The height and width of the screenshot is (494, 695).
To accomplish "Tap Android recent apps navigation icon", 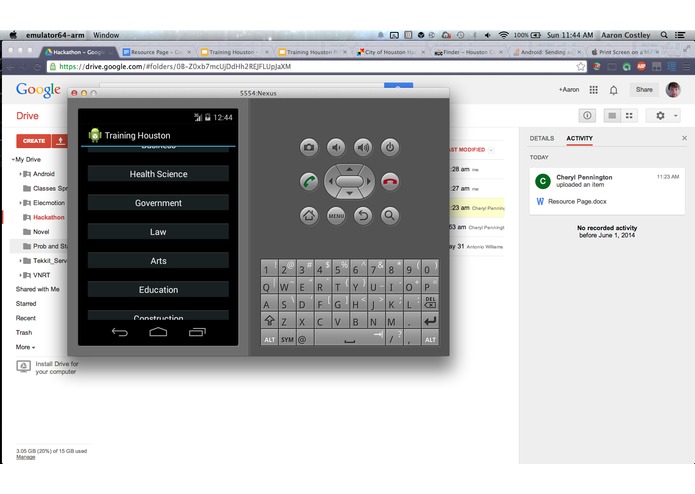I will click(x=197, y=332).
